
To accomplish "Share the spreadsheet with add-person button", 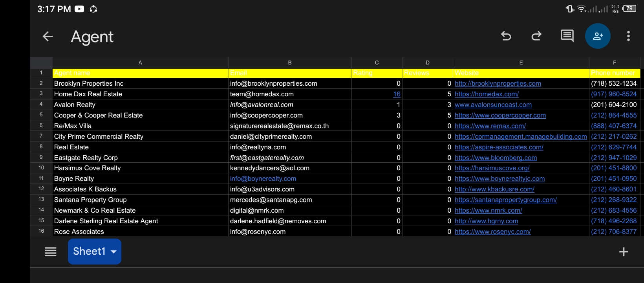I will coord(597,36).
